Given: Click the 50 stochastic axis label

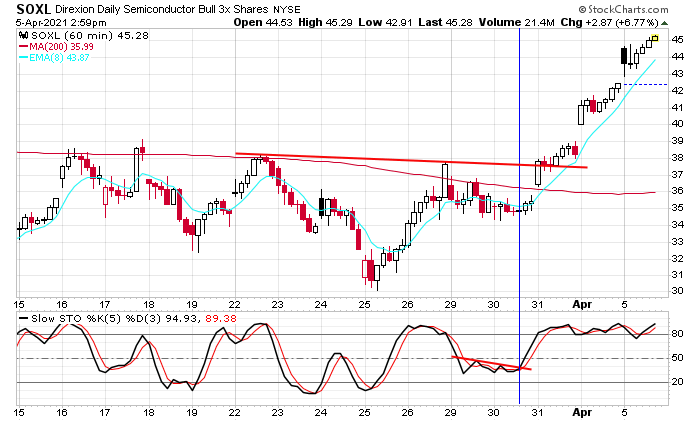Looking at the screenshot, I should click(678, 358).
